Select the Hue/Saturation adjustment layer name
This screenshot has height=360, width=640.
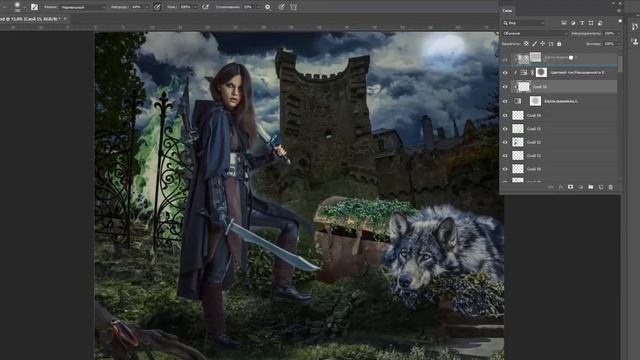click(x=577, y=73)
